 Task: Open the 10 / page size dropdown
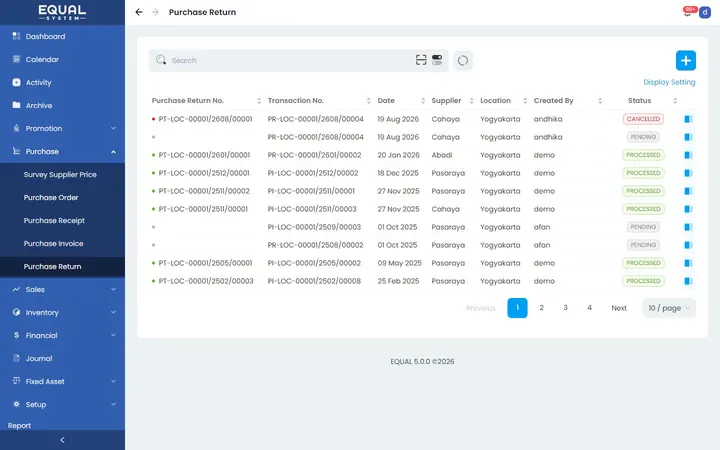669,308
